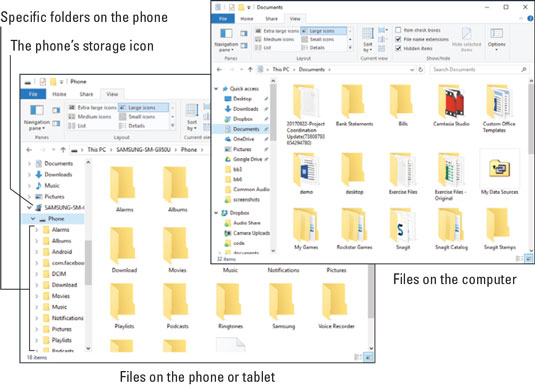Select Small icons layout in Documents window
Screen dimensions: 535x385
pos(318,40)
